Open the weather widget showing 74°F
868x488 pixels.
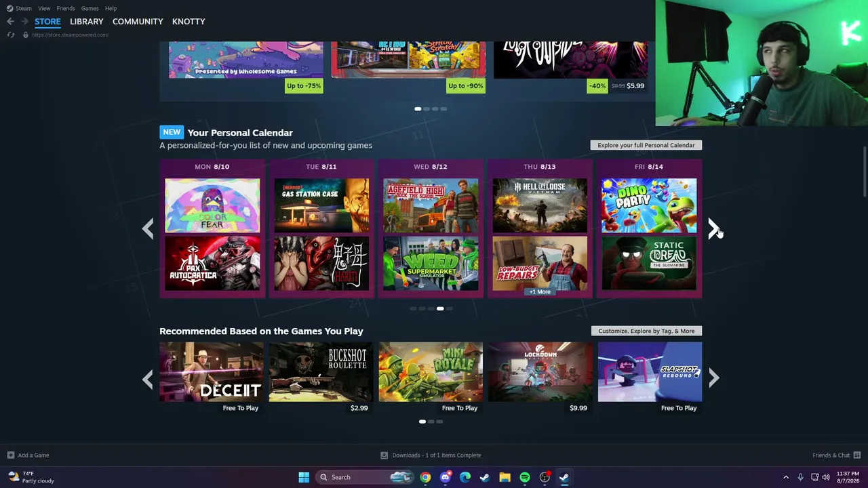pyautogui.click(x=31, y=477)
